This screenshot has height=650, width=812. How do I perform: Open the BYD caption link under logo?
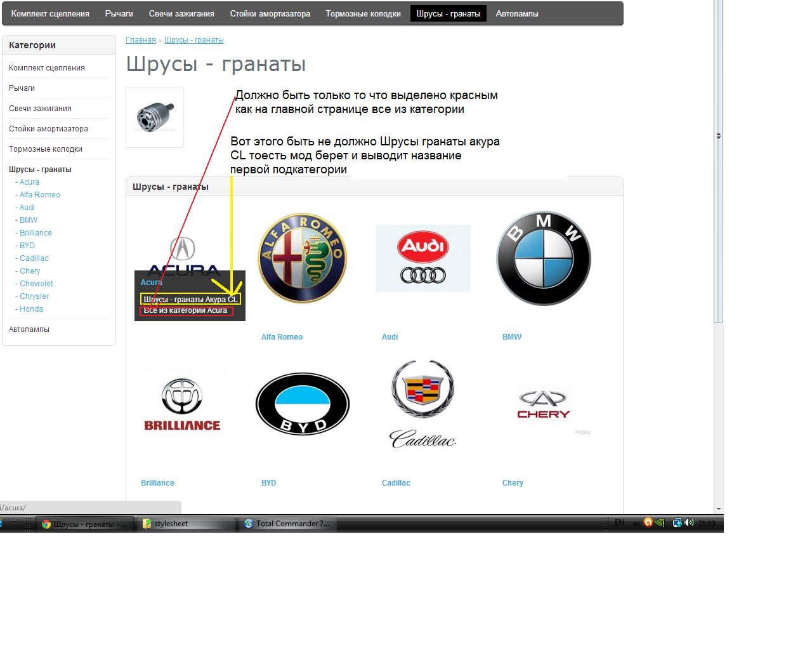point(268,483)
